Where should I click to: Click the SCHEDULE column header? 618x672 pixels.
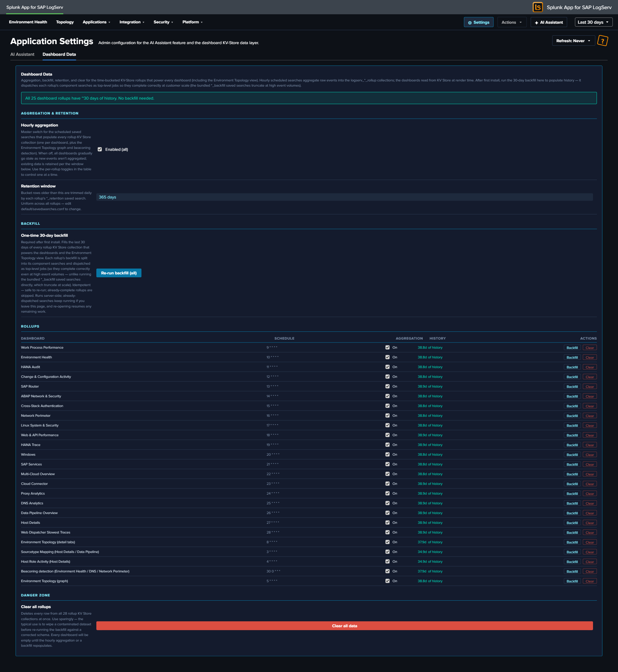[284, 338]
